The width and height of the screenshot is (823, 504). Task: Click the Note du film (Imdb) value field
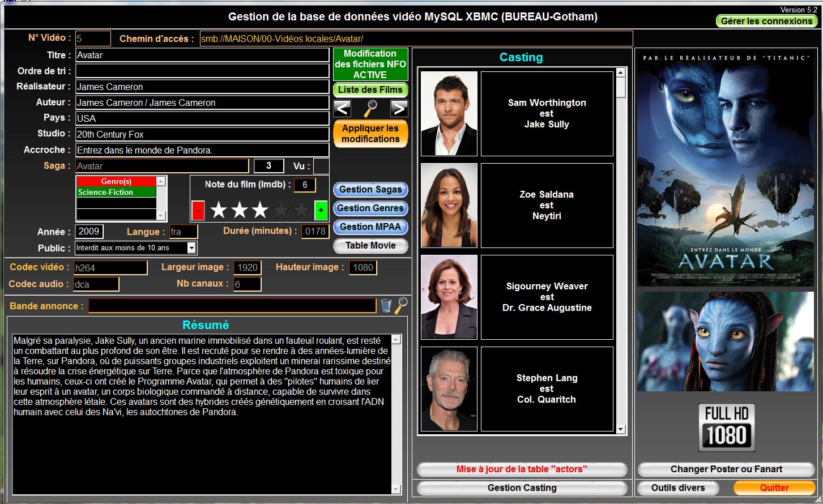click(x=305, y=185)
